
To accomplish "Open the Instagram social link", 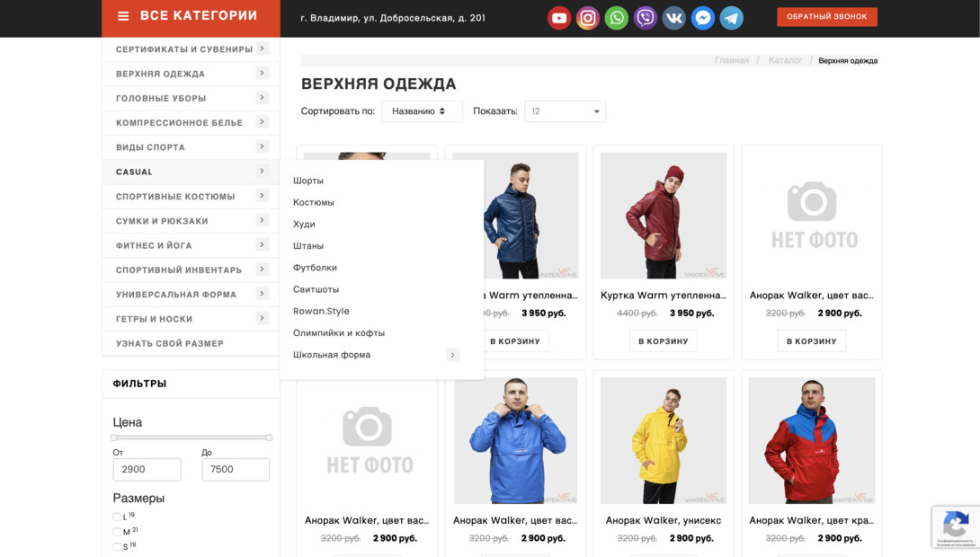I will (587, 18).
